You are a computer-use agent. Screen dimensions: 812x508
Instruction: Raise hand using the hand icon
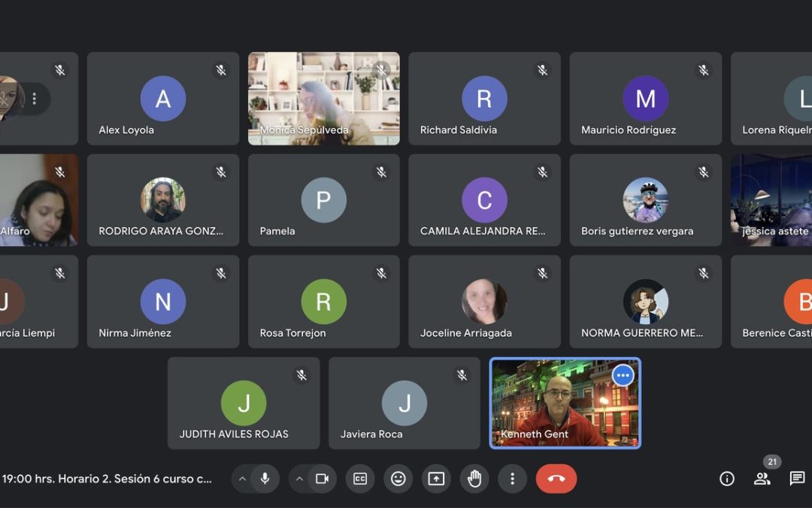[474, 479]
